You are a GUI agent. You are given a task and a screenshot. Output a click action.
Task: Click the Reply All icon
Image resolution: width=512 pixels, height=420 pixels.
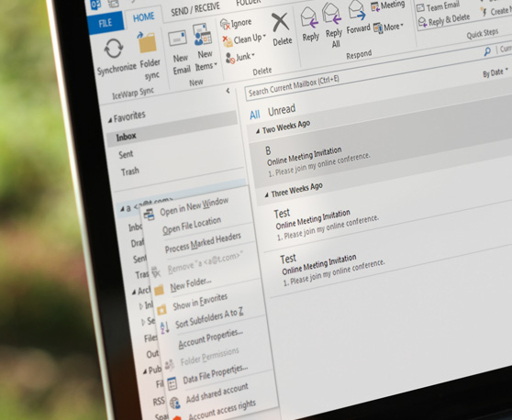[x=332, y=14]
